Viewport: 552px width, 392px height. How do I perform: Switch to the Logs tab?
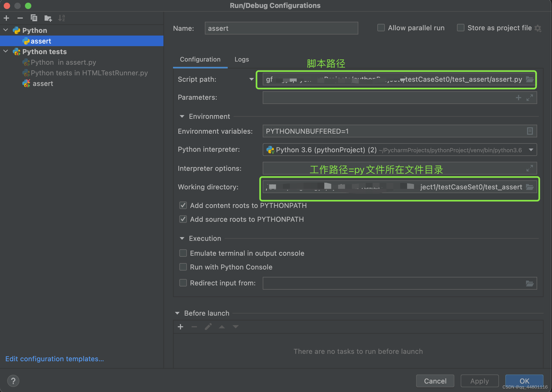click(x=242, y=59)
